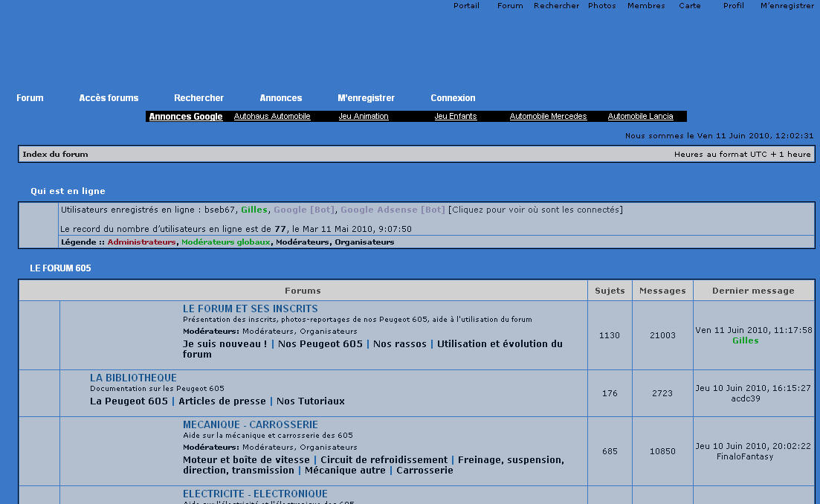Image resolution: width=820 pixels, height=504 pixels.
Task: Go to Membres page in top bar
Action: (x=645, y=6)
